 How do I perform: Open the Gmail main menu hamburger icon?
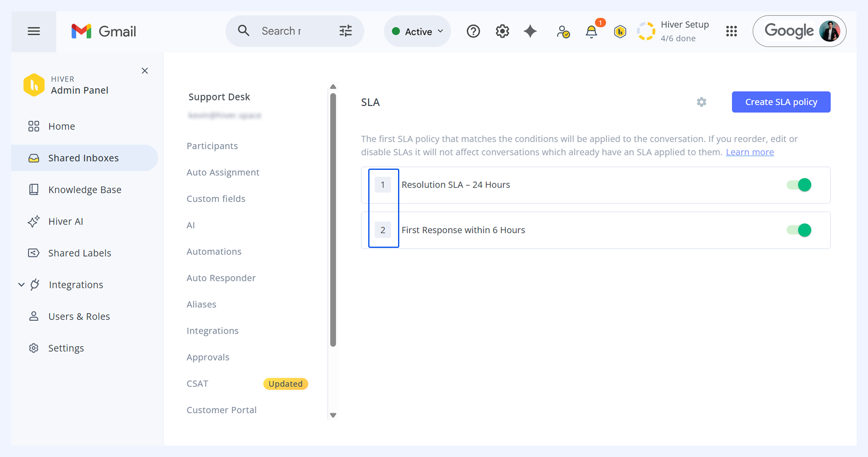(34, 31)
